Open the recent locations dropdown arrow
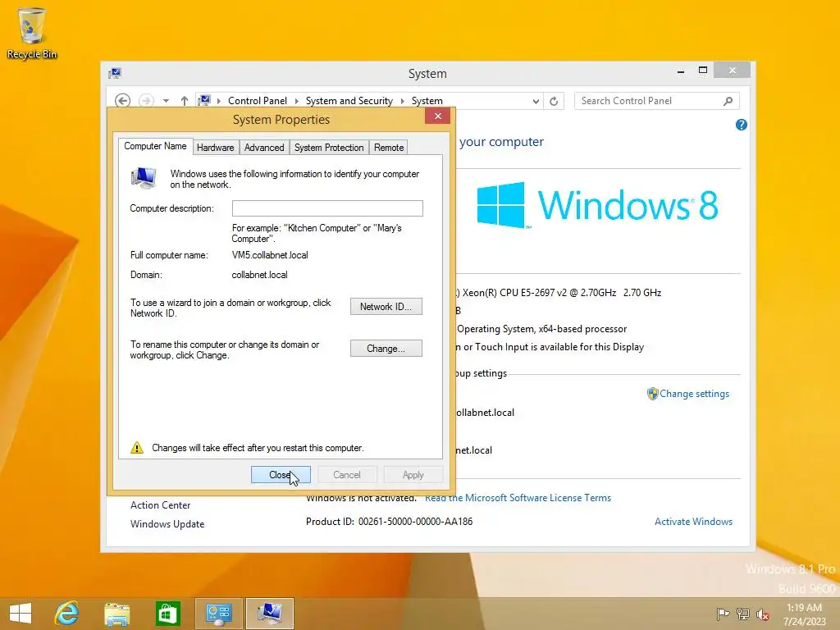Screen dimensions: 840x630 pyautogui.click(x=166, y=101)
